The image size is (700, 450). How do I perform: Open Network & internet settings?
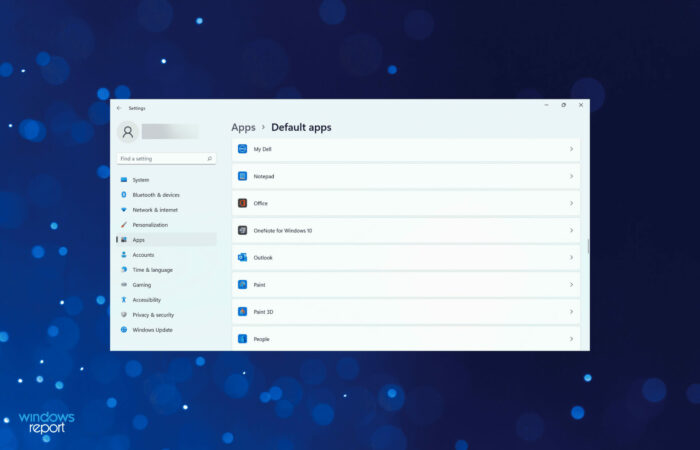(167, 210)
